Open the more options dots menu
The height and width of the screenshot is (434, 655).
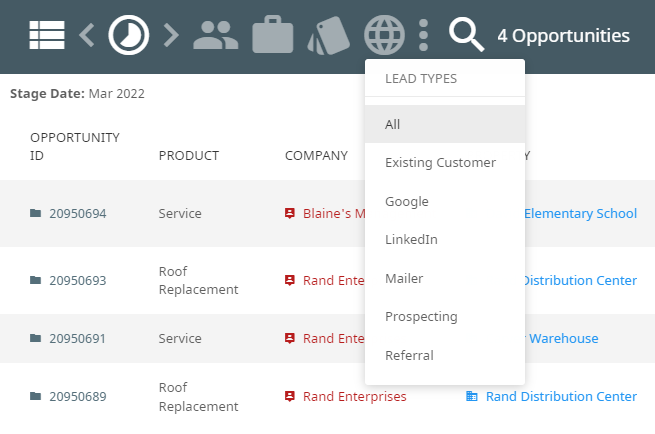click(423, 35)
